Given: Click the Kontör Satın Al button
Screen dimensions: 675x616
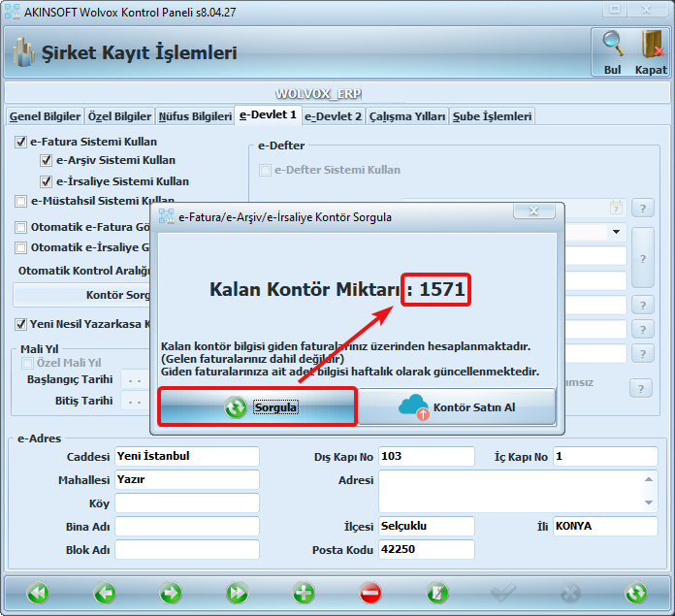Looking at the screenshot, I should click(x=459, y=407).
